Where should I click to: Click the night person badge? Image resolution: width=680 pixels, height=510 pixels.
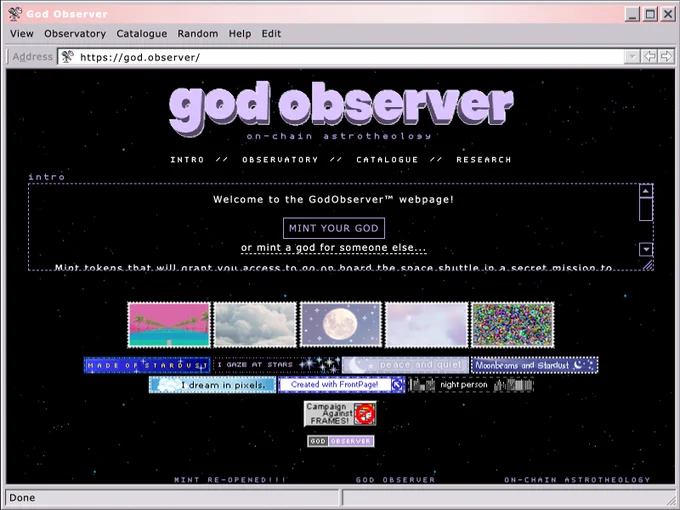471,385
